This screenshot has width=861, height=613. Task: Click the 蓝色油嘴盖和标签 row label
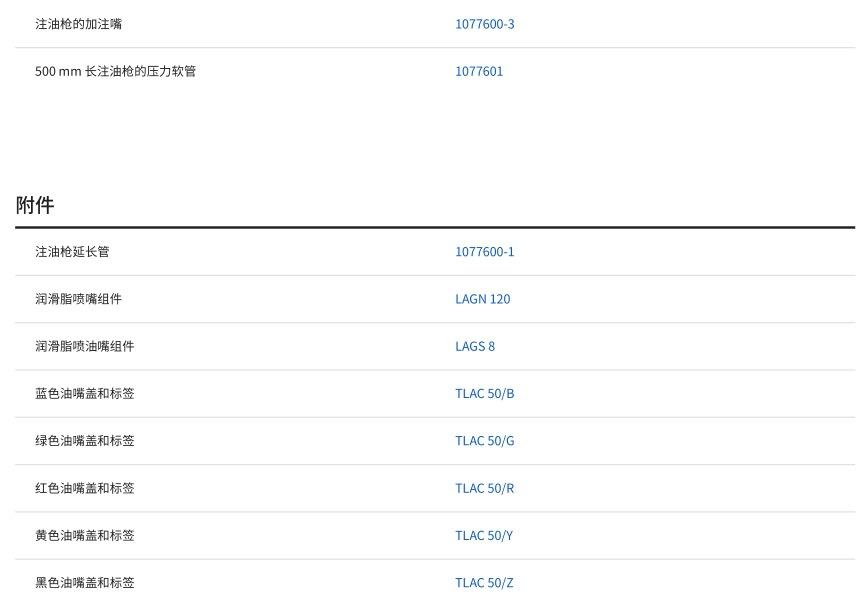click(x=84, y=394)
